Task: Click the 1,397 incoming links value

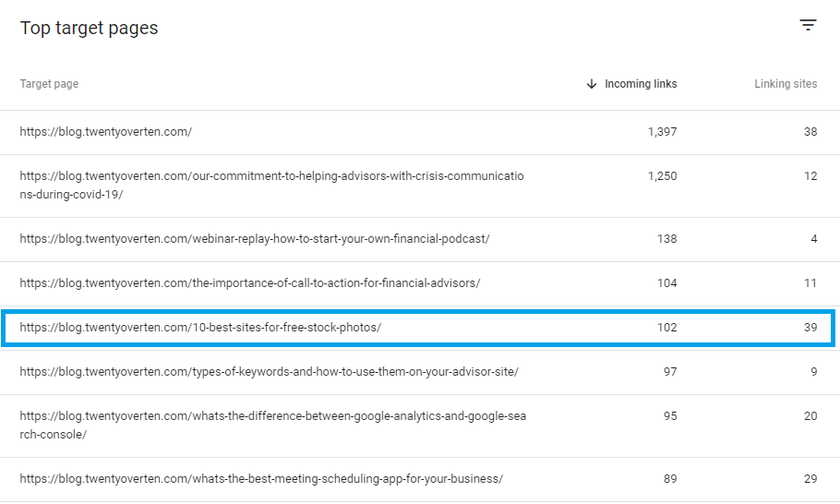Action: [662, 132]
